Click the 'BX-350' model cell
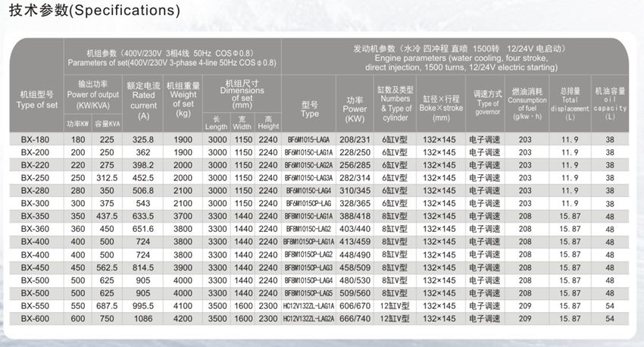This screenshot has height=347, width=644. coord(35,216)
